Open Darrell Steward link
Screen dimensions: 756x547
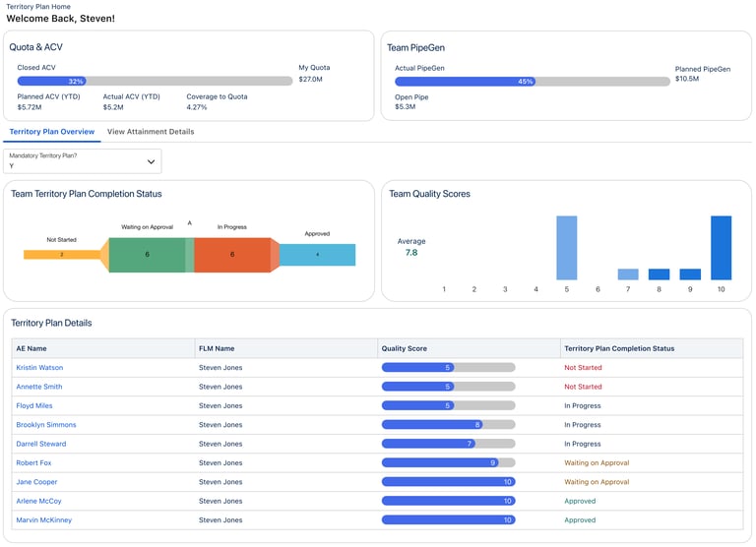41,444
